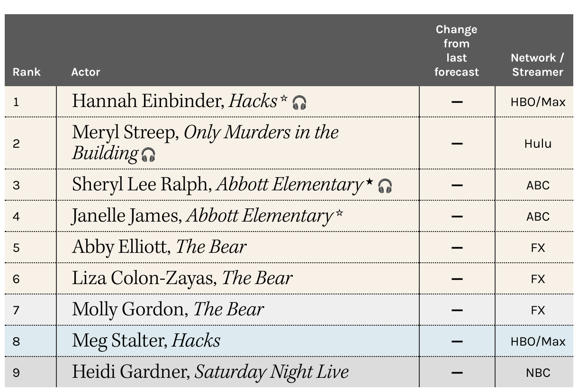
Task: Click headphones icon after Meryl Streep's Building
Action: click(148, 154)
